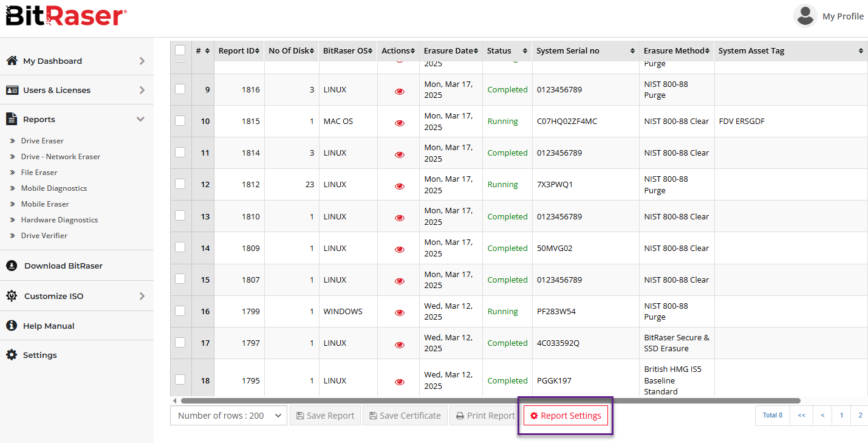The image size is (868, 443).
Task: Open the My Profile avatar icon
Action: tap(805, 16)
